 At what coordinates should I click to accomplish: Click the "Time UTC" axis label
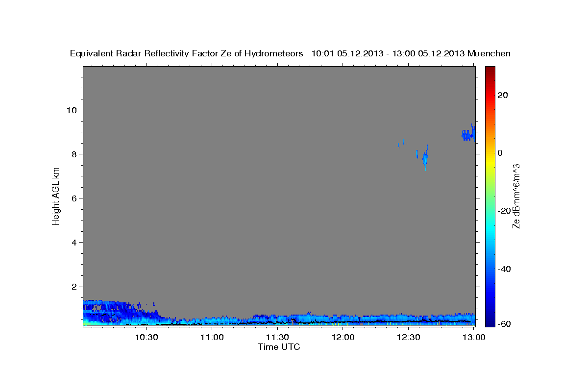click(x=279, y=347)
